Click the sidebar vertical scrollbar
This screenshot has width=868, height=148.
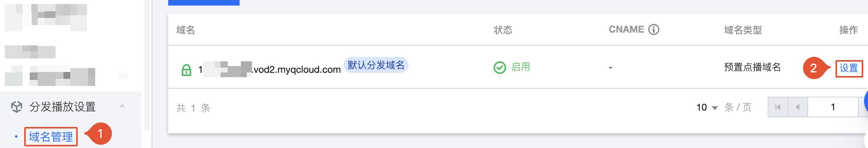[148, 65]
